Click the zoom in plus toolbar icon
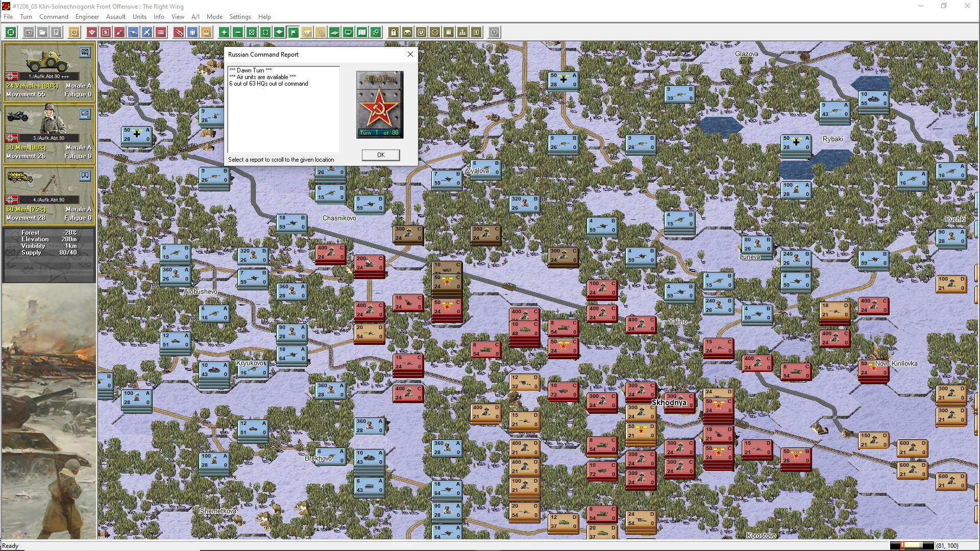Screen dimensions: 980x551 (x=224, y=32)
